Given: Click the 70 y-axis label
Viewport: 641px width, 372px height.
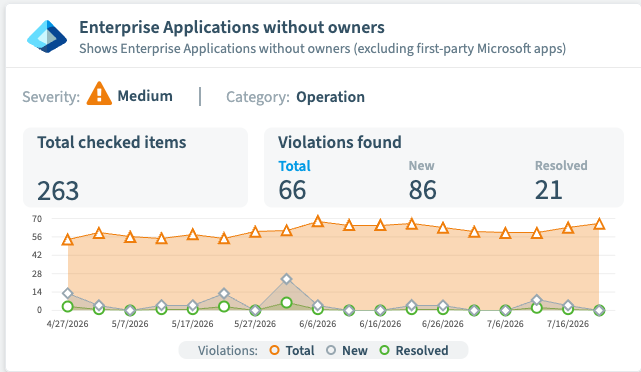Looking at the screenshot, I should [x=37, y=219].
